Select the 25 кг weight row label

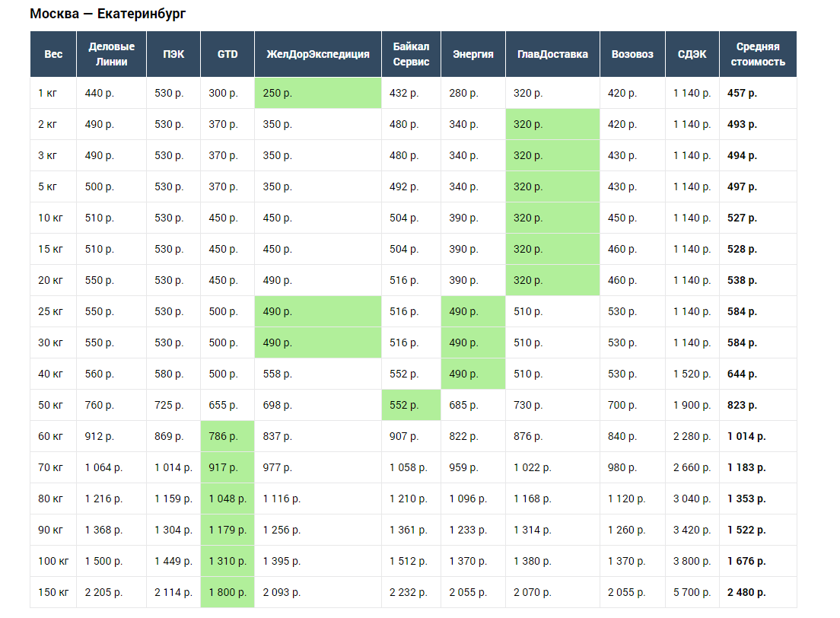(x=50, y=312)
